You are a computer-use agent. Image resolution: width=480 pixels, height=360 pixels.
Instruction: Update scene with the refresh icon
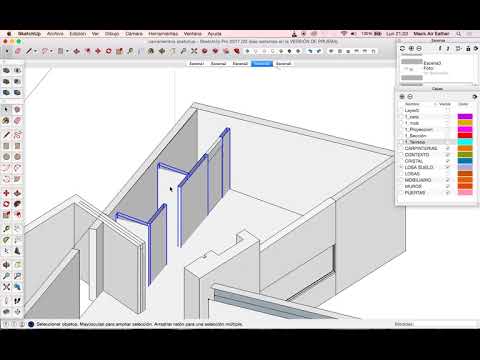[x=402, y=49]
